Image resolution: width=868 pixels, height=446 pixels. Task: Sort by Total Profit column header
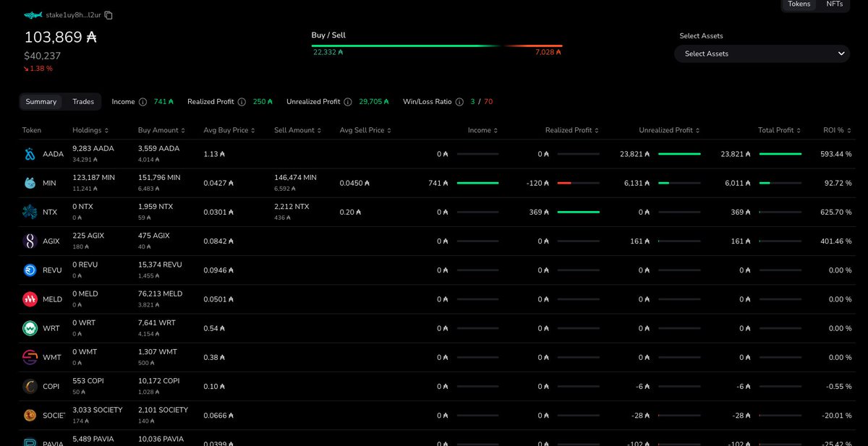780,130
